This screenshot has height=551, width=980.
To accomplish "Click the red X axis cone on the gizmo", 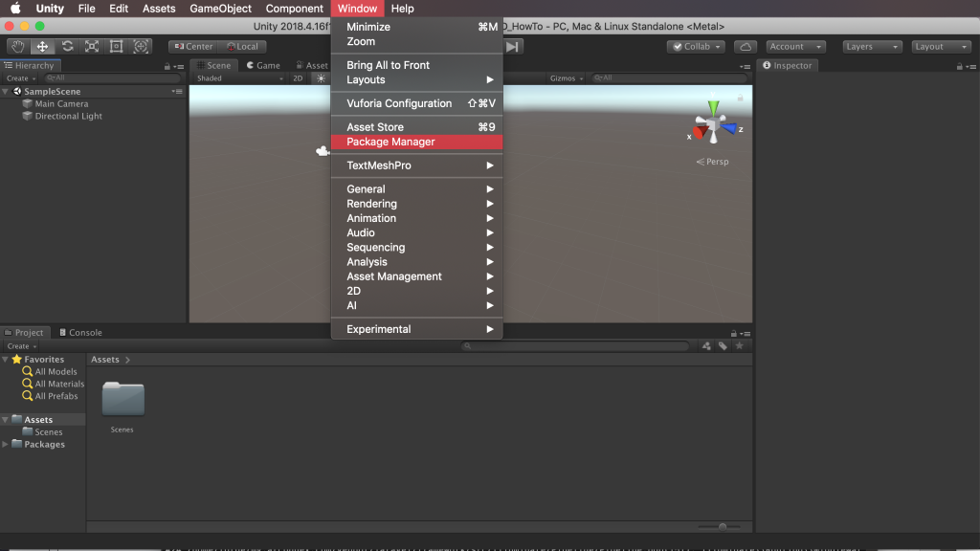I will (700, 132).
